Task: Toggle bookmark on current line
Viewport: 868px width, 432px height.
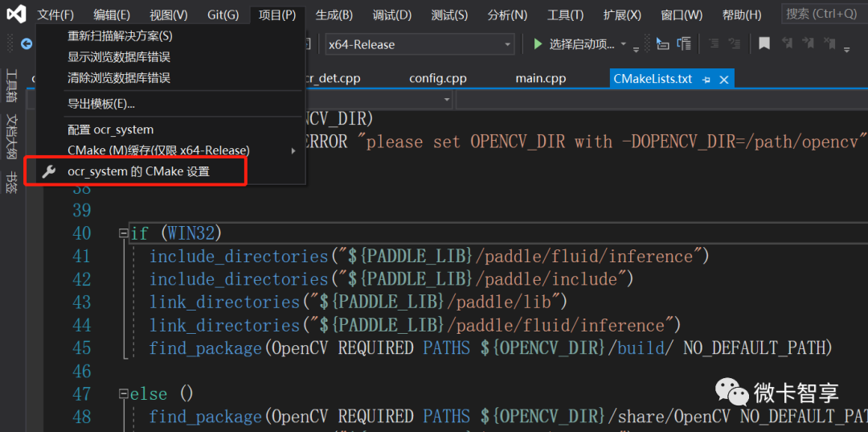Action: [764, 43]
